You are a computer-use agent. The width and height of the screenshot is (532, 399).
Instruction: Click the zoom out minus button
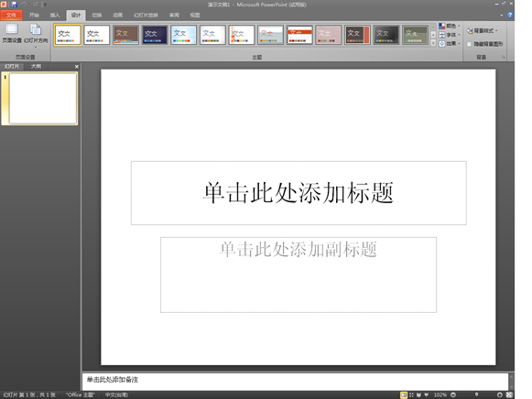point(453,395)
